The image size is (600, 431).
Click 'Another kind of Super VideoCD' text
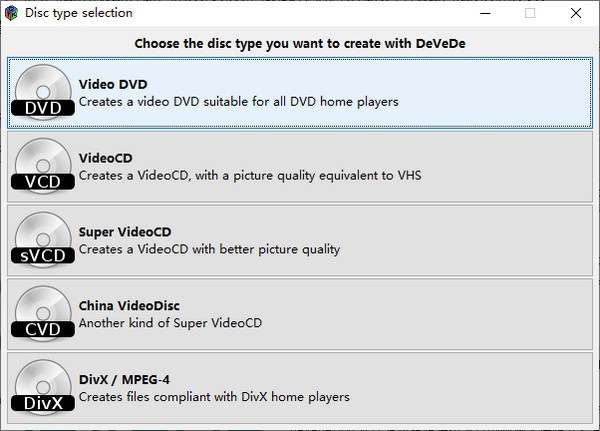tap(170, 323)
